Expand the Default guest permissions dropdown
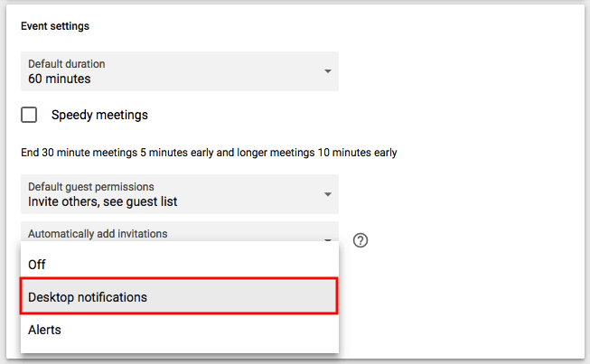Viewport: 590px width, 364px height. click(x=179, y=194)
